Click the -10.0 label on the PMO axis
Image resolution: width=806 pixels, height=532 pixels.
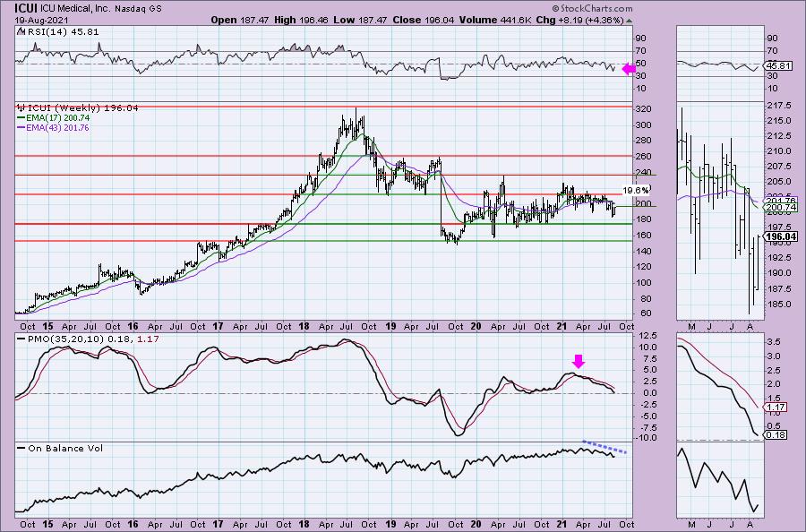pos(645,438)
